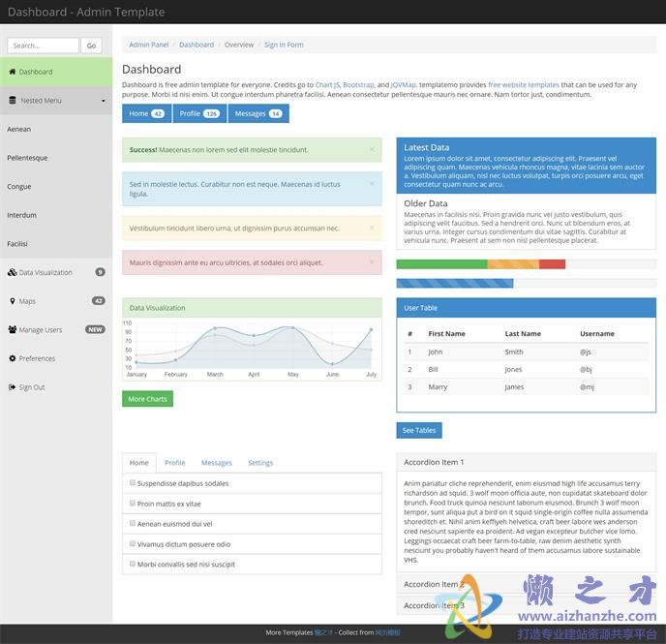The width and height of the screenshot is (666, 644).
Task: Switch to the Settings tab
Action: pos(260,463)
